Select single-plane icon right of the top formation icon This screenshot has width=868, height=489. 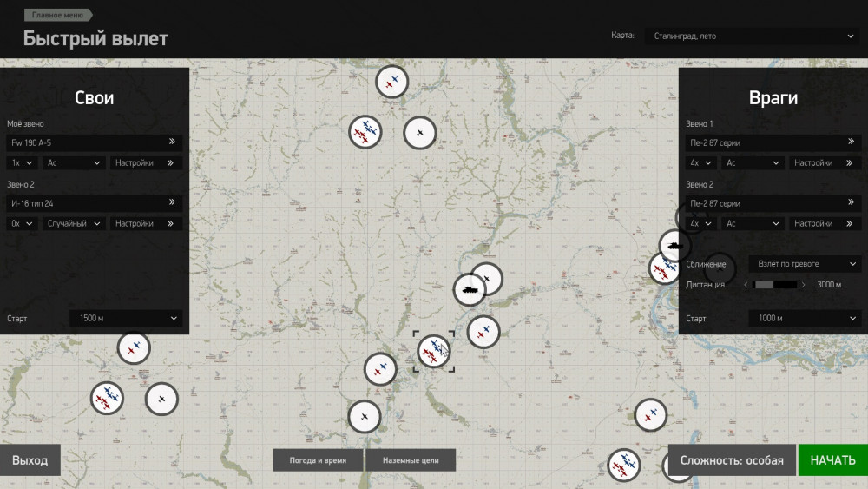(x=419, y=133)
